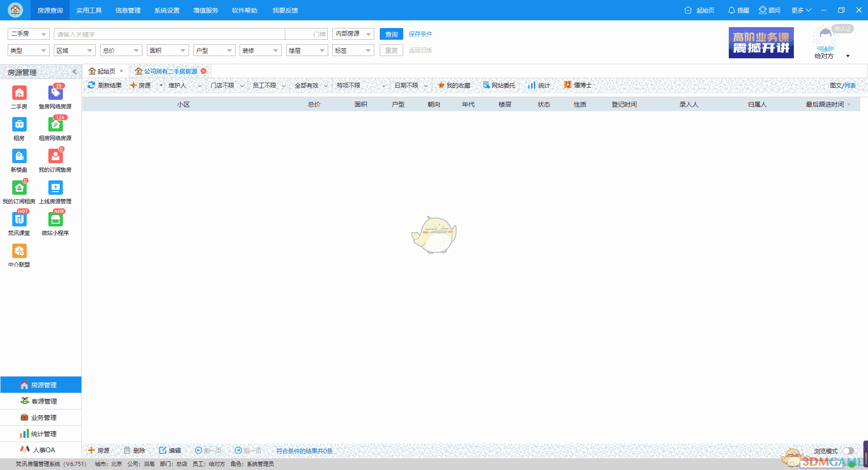This screenshot has width=868, height=470.
Task: Open the 面积 filter dropdown
Action: tap(168, 51)
